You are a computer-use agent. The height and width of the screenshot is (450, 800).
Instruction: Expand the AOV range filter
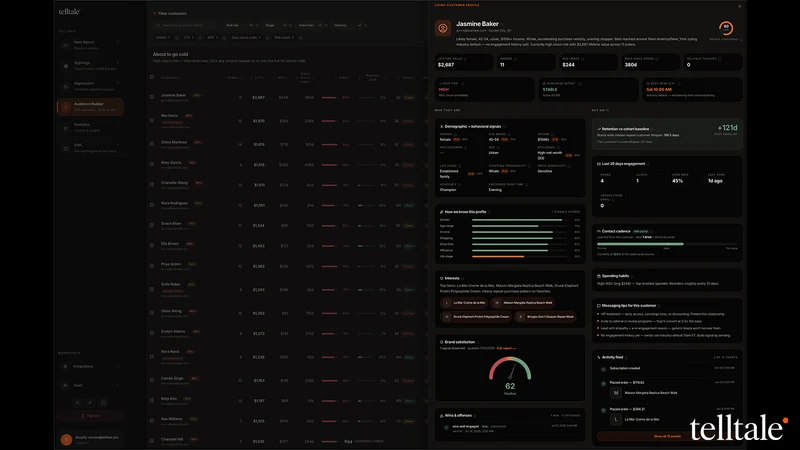click(212, 37)
